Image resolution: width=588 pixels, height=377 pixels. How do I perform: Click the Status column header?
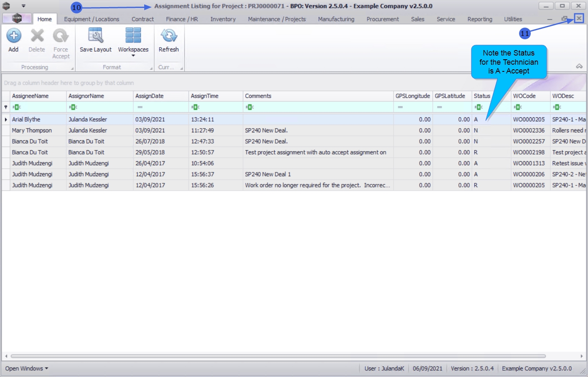click(482, 96)
